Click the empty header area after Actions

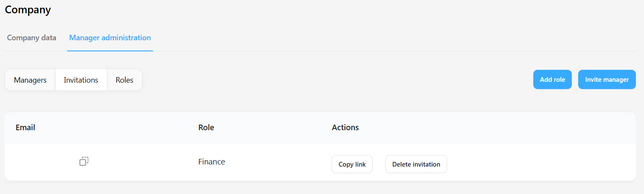(x=496, y=128)
